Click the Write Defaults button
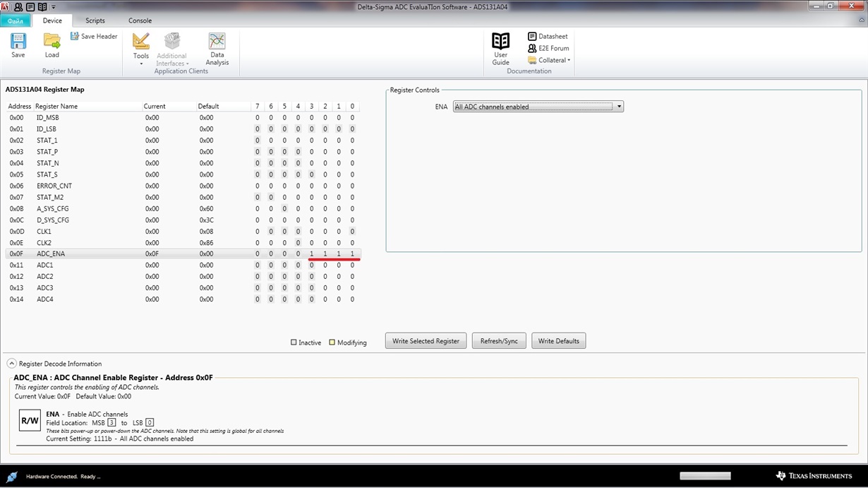Image resolution: width=868 pixels, height=488 pixels. [558, 341]
